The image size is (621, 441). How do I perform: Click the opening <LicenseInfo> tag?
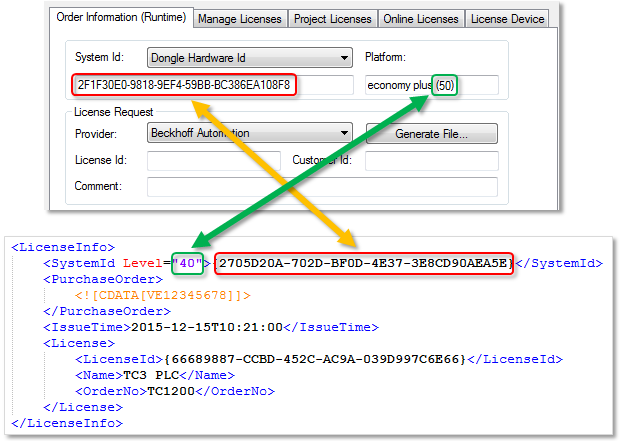pyautogui.click(x=63, y=247)
